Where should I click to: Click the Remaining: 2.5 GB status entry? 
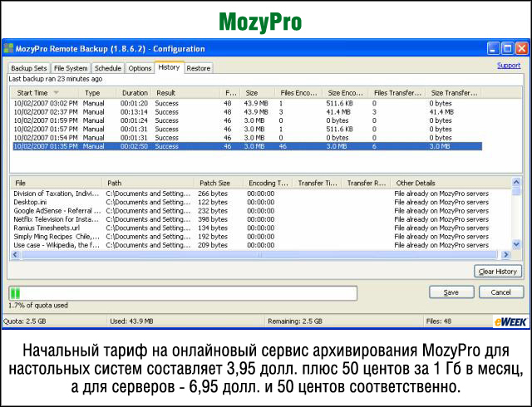(295, 321)
